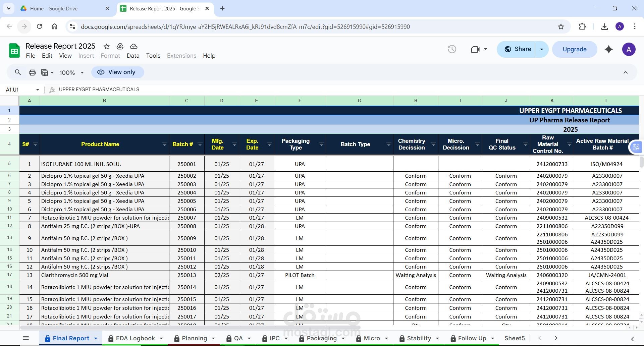Screen dimensions: 644x346
Task: Open the Sheets home logo
Action: (x=14, y=51)
